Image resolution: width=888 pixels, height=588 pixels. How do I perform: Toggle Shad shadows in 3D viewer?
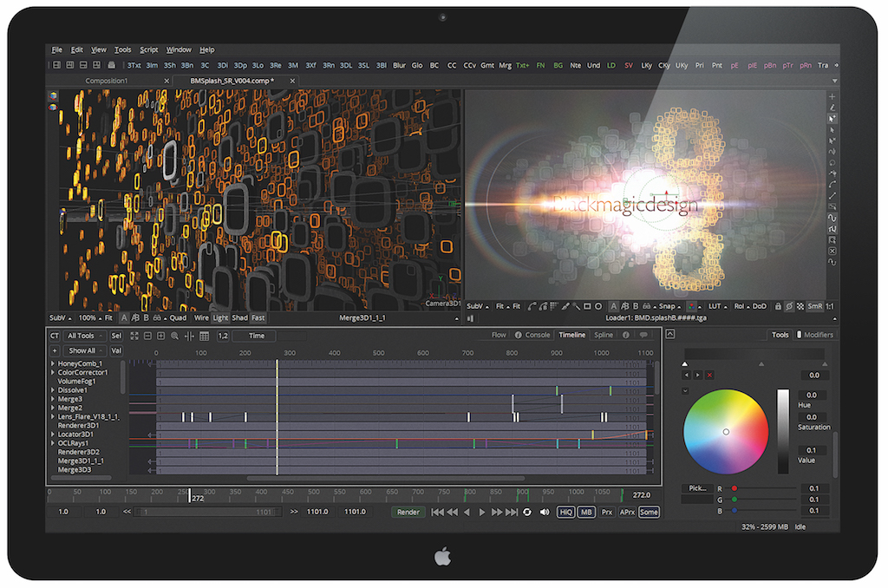(239, 317)
